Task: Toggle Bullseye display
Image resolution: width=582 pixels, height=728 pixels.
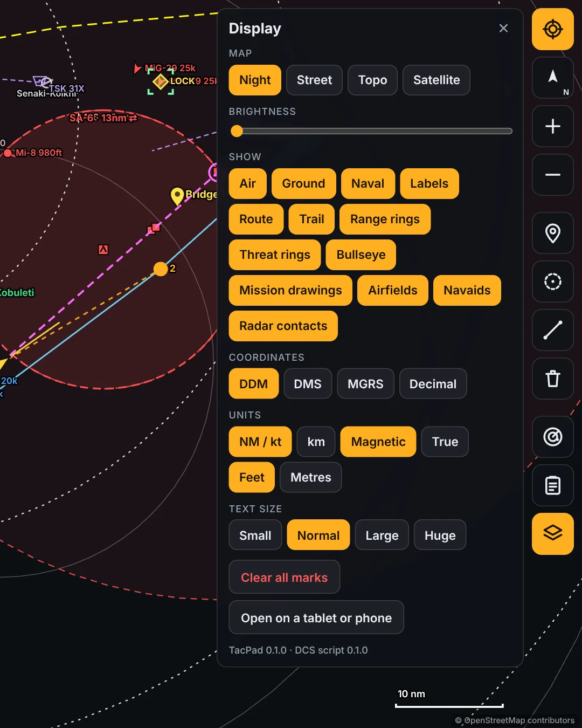Action: [x=361, y=255]
